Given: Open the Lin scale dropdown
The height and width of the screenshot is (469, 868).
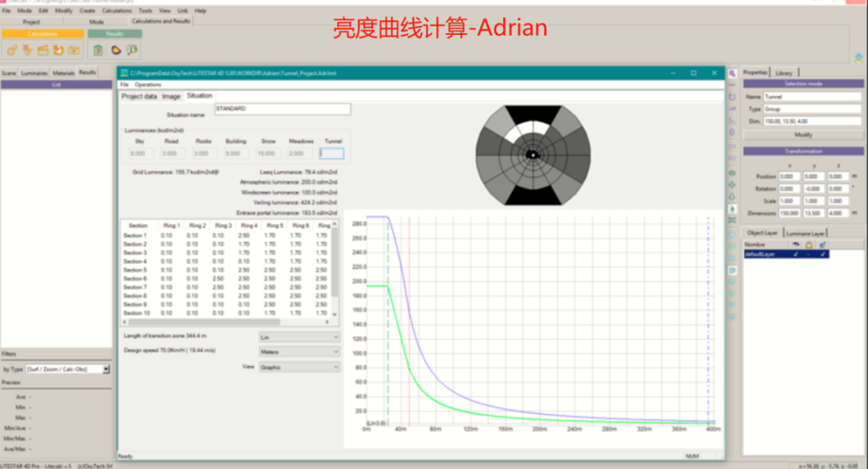Looking at the screenshot, I should point(299,337).
